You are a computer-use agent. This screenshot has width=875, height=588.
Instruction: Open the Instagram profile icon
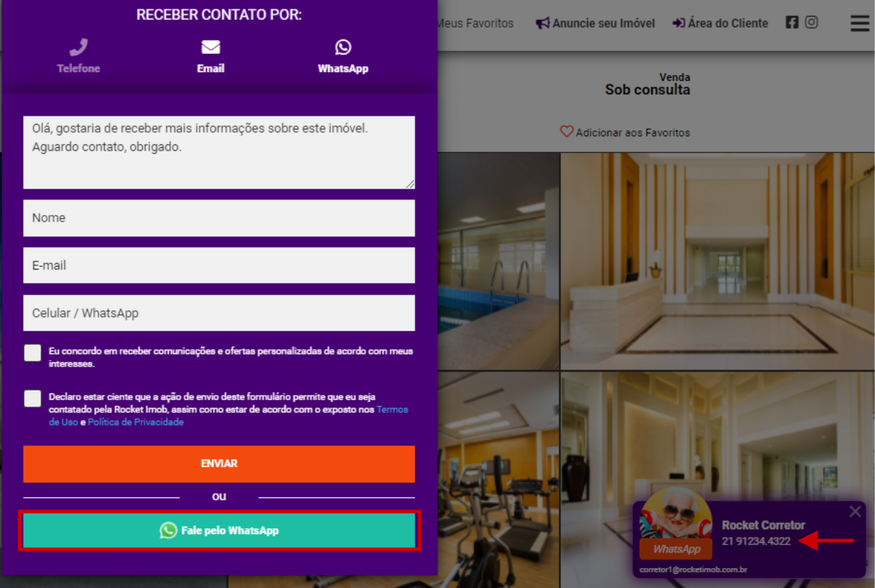point(812,23)
